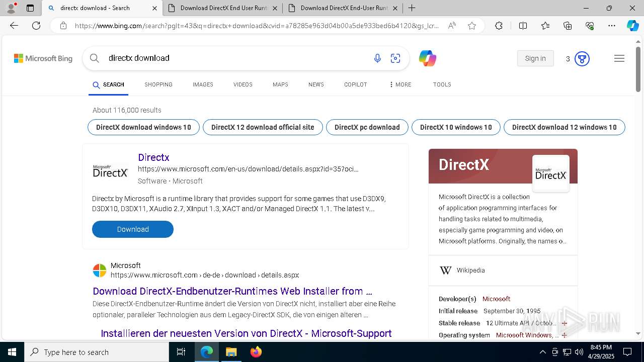
Task: Expand Operating system details plus icon
Action: point(564,335)
